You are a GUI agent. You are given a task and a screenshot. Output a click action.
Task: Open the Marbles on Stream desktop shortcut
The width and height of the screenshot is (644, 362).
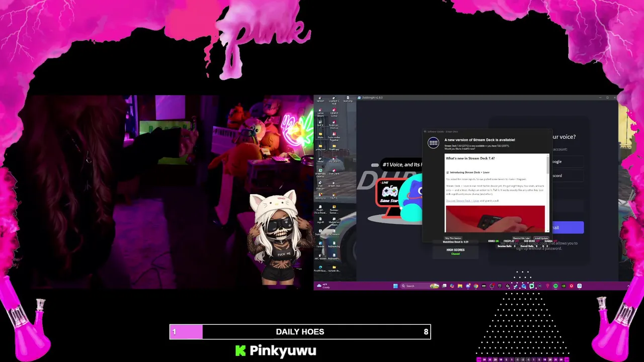click(334, 222)
